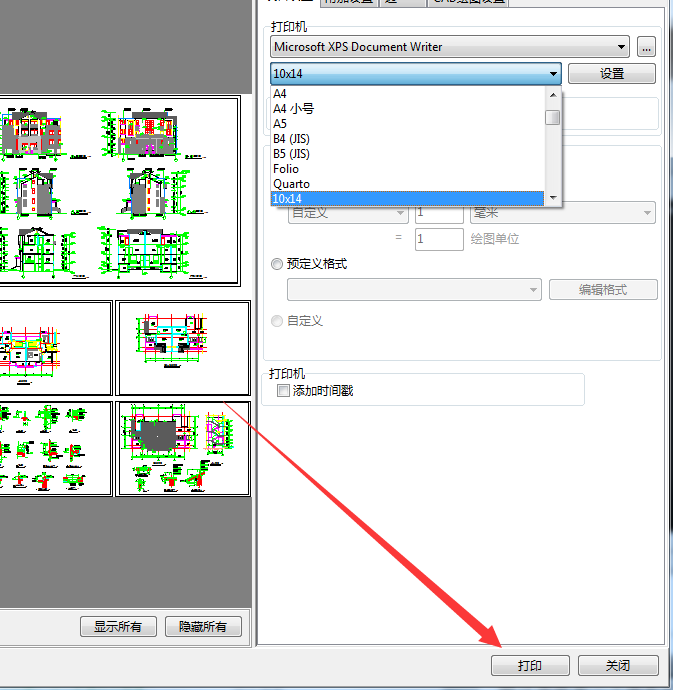
Task: Pick B4 (JIS) paper size
Action: click(x=408, y=139)
